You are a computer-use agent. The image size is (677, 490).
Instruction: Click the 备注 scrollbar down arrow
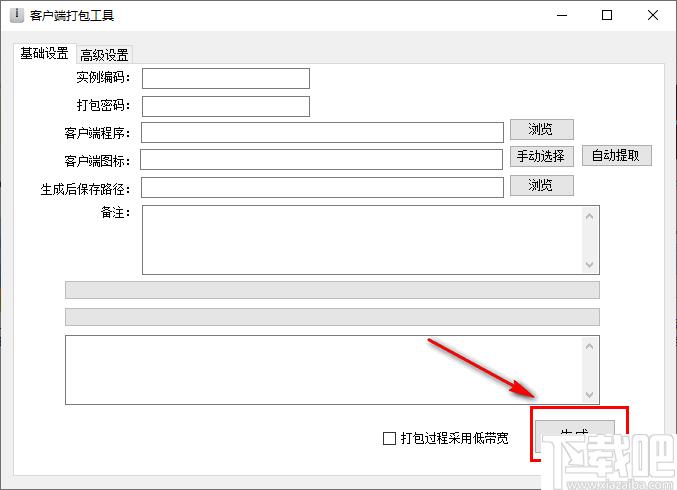coord(590,265)
